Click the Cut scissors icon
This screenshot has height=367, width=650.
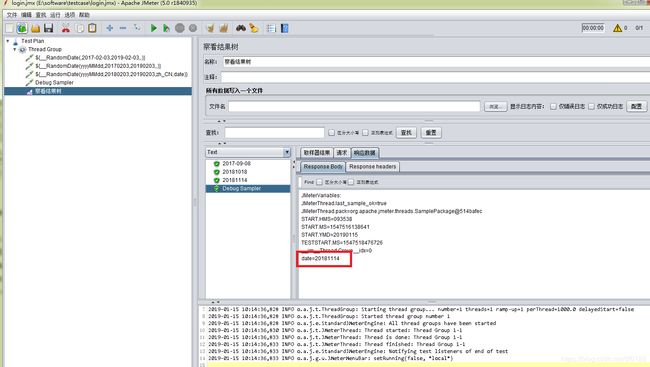[65, 28]
